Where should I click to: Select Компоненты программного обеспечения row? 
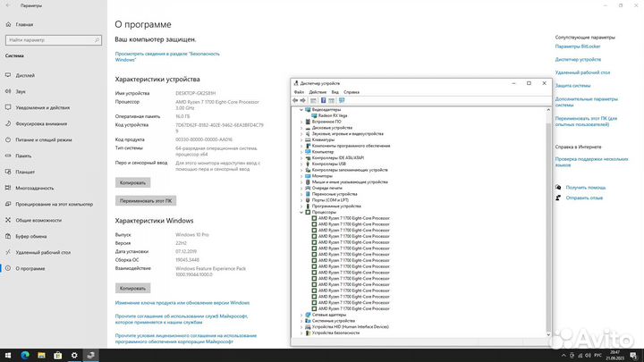tap(351, 146)
